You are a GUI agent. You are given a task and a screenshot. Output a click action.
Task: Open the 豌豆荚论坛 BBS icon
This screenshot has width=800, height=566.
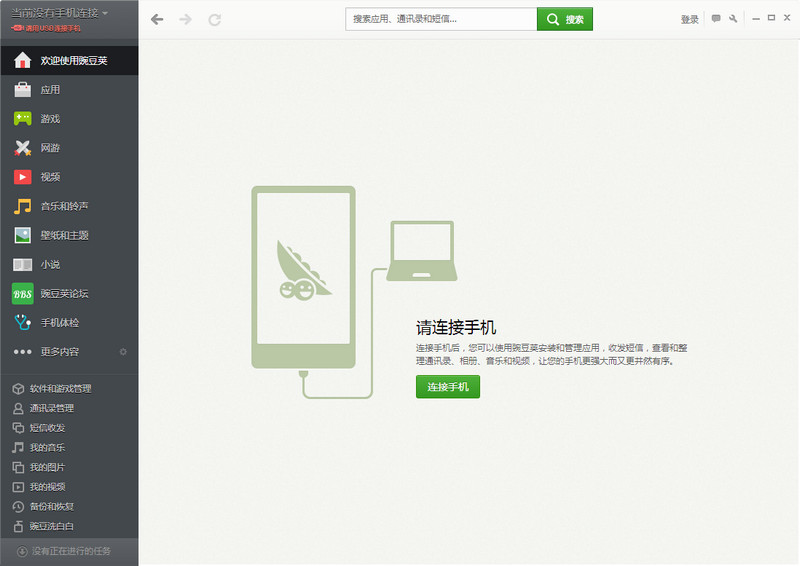coord(22,293)
